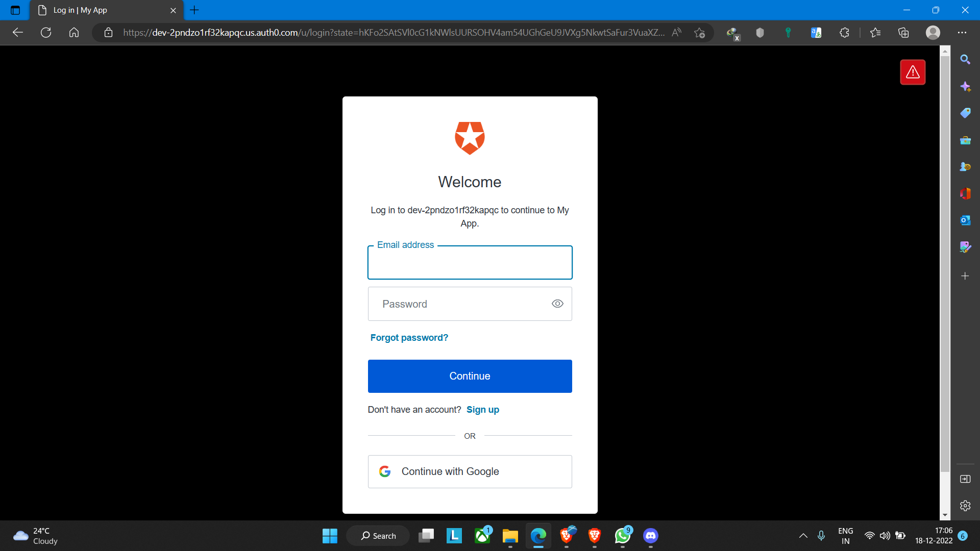980x551 pixels.
Task: Show hidden system tray icons chevron
Action: 803,536
